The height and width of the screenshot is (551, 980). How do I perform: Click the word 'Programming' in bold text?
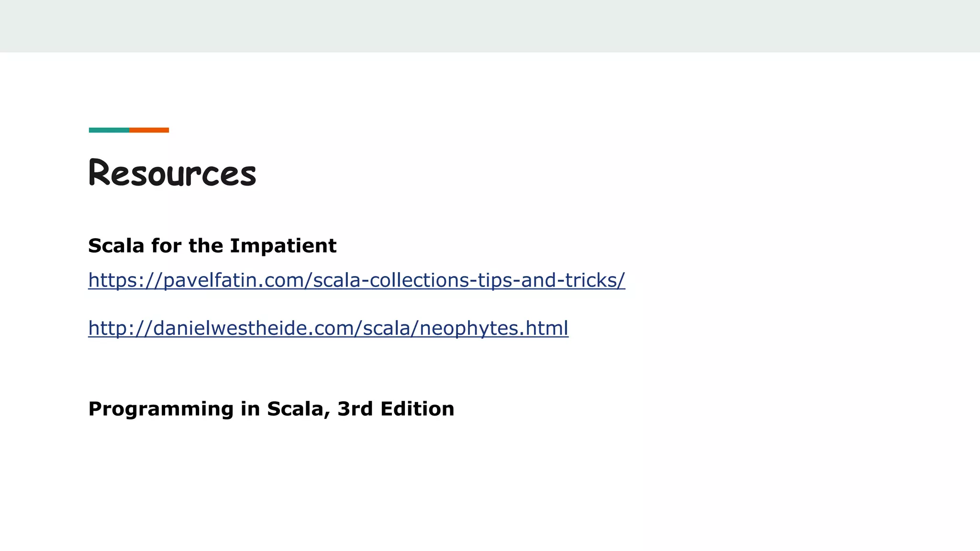(161, 409)
